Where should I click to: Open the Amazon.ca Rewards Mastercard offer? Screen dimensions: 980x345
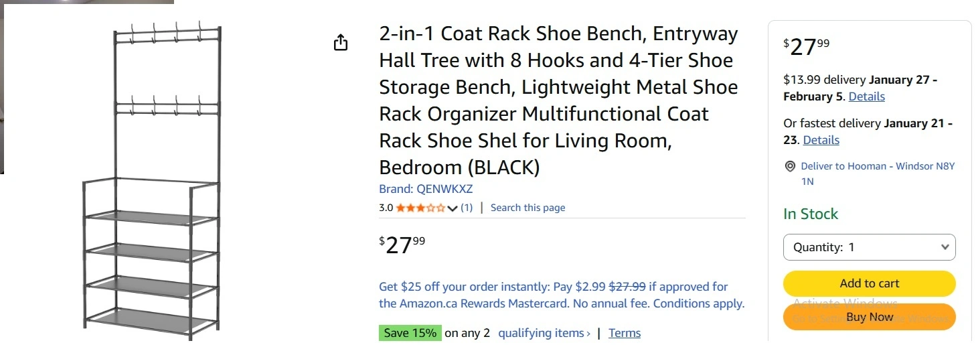pos(561,295)
